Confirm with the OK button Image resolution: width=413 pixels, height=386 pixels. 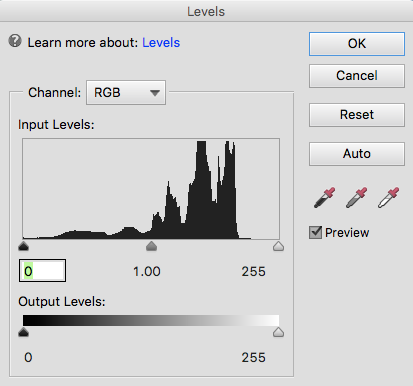[357, 44]
